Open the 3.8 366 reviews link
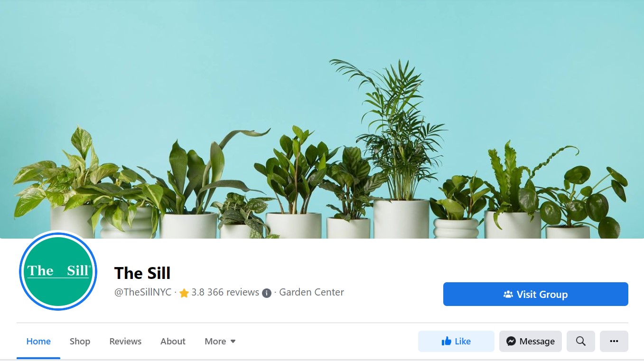The width and height of the screenshot is (644, 361). [225, 292]
